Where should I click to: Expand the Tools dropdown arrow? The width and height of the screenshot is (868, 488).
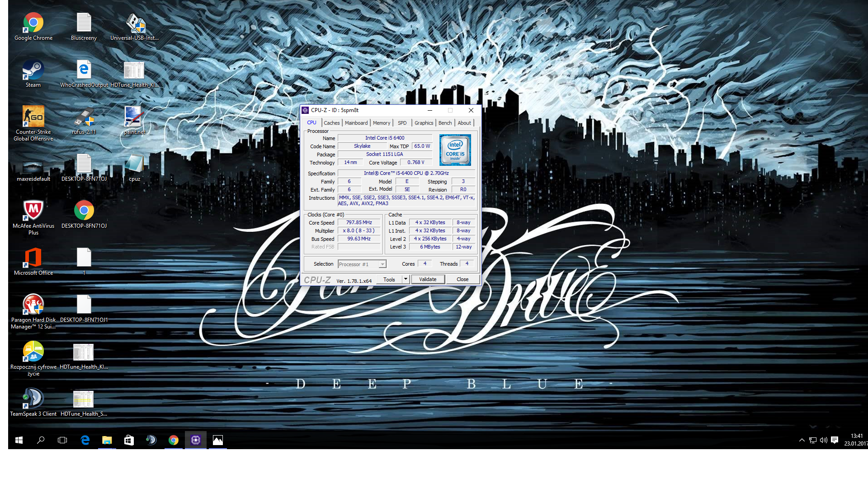(x=406, y=280)
